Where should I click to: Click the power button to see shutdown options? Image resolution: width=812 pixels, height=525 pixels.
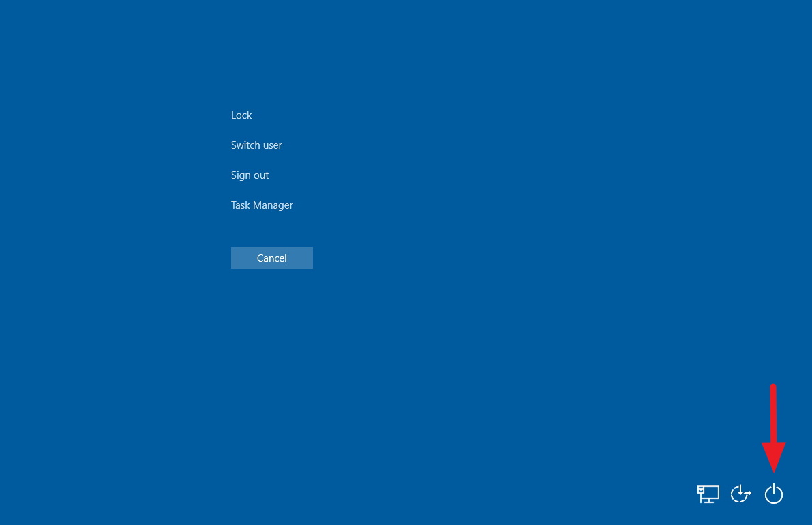click(774, 494)
